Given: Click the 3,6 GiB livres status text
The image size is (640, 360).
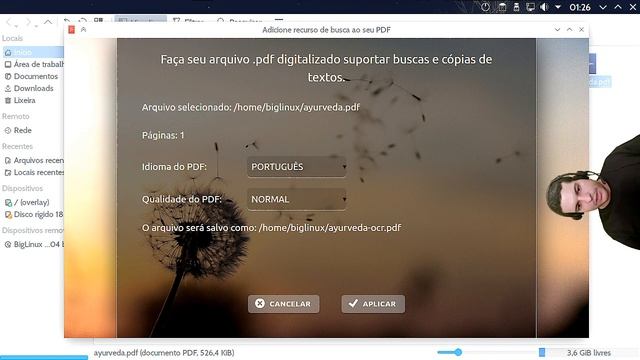Looking at the screenshot, I should pyautogui.click(x=589, y=353).
